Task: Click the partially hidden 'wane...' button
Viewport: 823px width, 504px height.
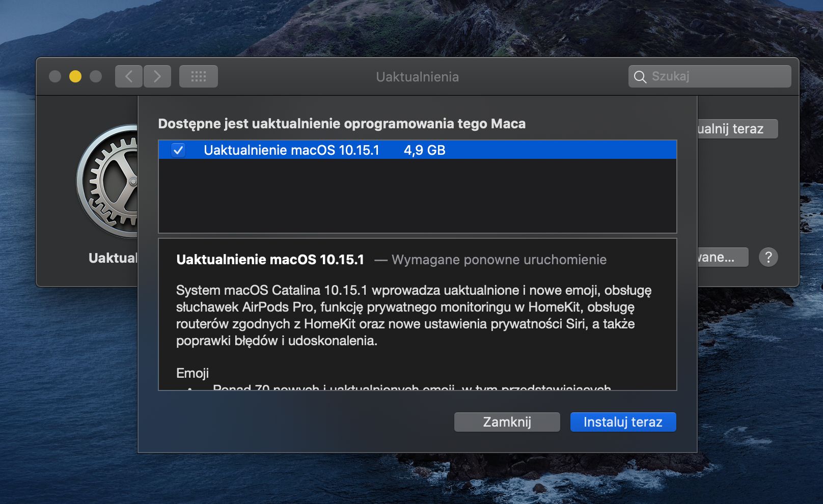Action: 723,257
